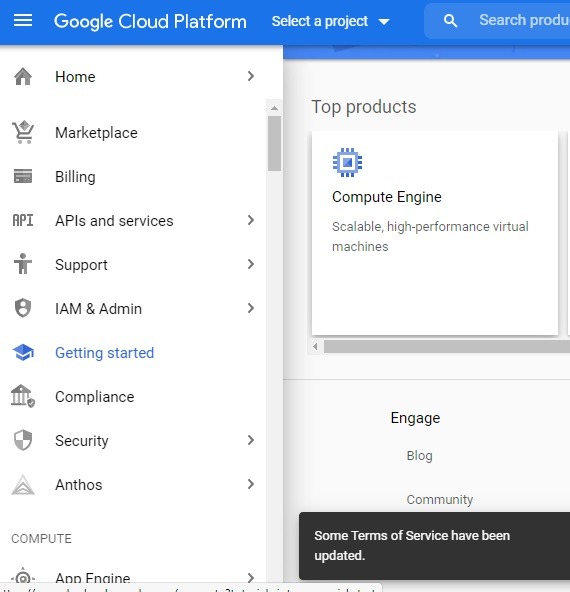570x592 pixels.
Task: Click the sidebar scrollbar up arrow
Action: (274, 108)
